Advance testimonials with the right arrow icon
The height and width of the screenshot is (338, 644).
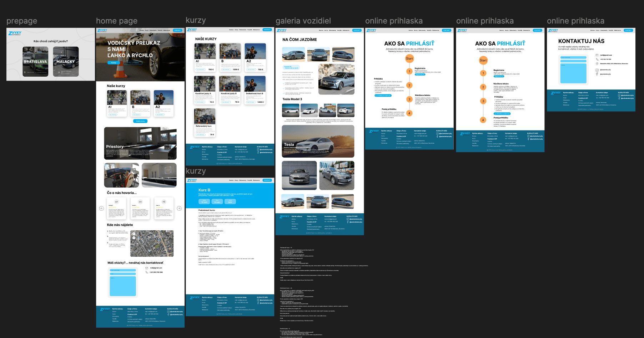tap(180, 208)
